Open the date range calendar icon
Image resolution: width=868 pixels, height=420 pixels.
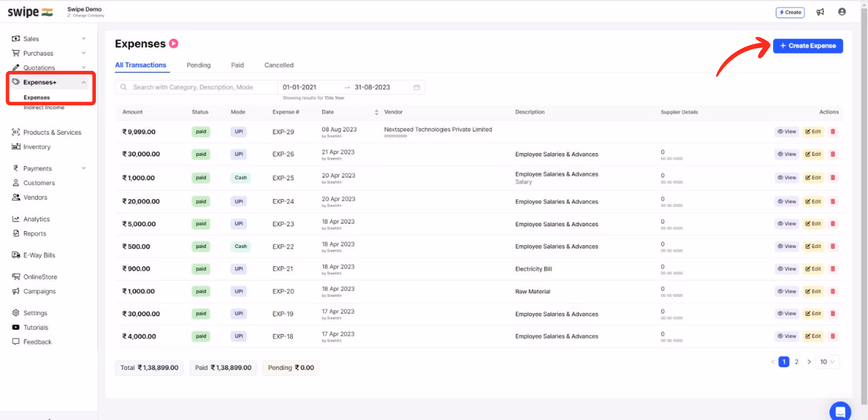coord(417,88)
